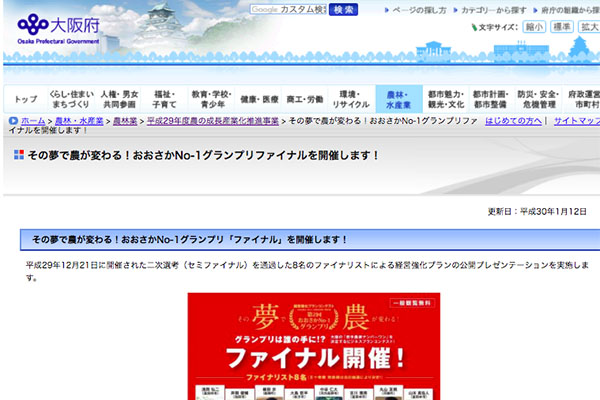Open the トップ navigation tab
The width and height of the screenshot is (600, 400).
(x=27, y=99)
